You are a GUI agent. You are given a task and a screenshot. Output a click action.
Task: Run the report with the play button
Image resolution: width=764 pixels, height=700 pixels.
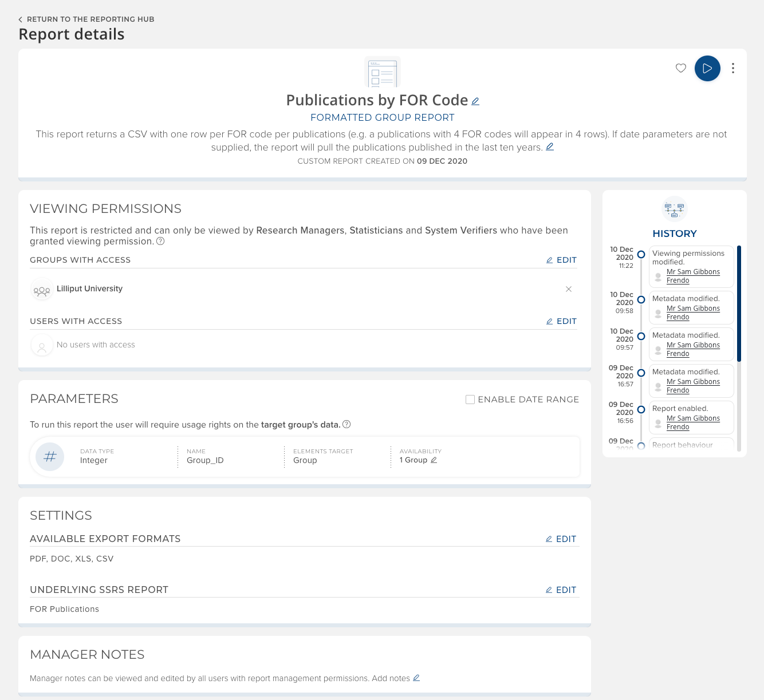tap(707, 68)
